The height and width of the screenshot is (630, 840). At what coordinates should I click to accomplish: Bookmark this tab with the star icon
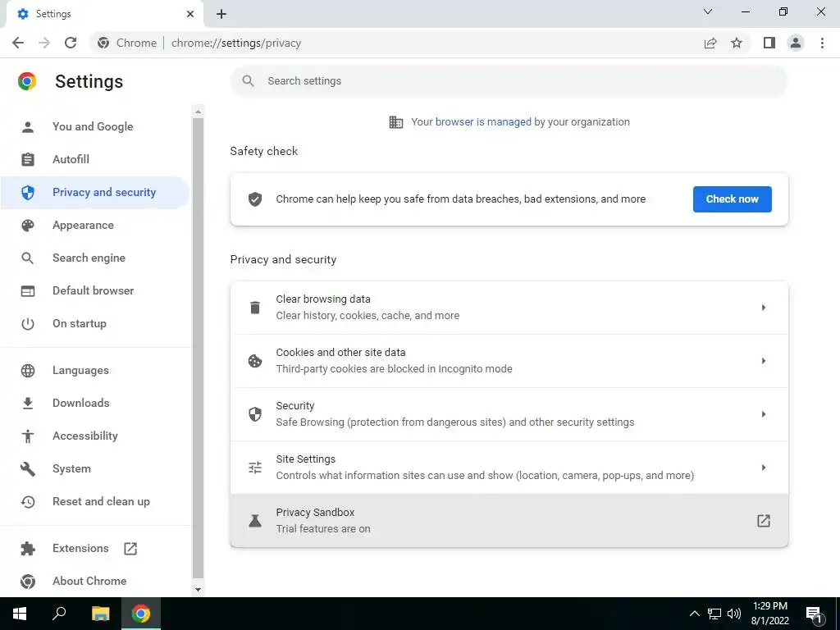point(737,43)
